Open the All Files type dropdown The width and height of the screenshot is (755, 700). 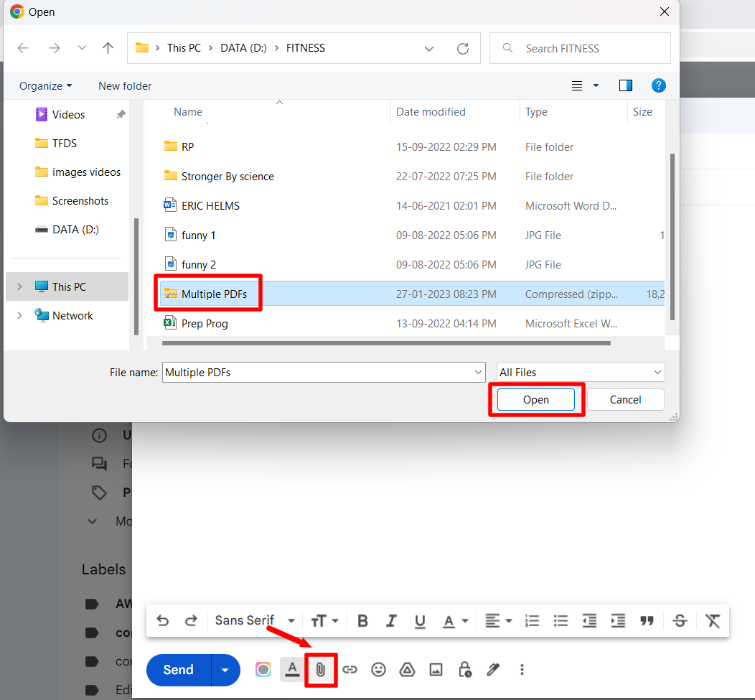tap(581, 373)
